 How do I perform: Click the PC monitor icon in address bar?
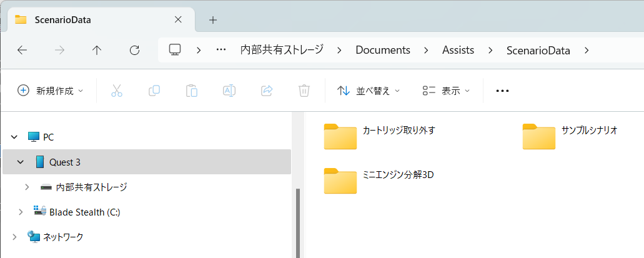(x=175, y=50)
